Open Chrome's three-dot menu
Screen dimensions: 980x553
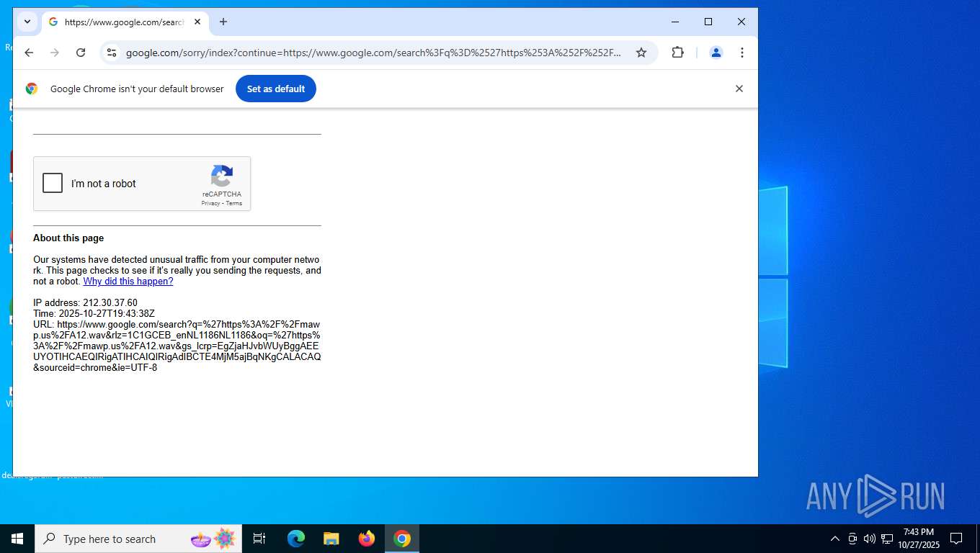742,53
